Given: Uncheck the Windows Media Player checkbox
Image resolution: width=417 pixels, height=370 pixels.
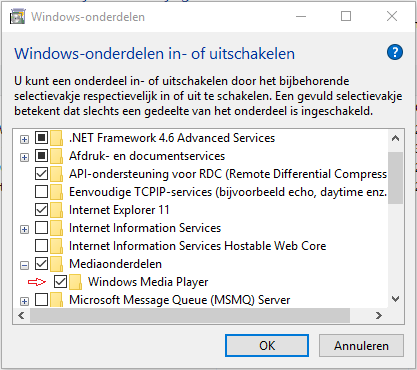Looking at the screenshot, I should (x=60, y=282).
